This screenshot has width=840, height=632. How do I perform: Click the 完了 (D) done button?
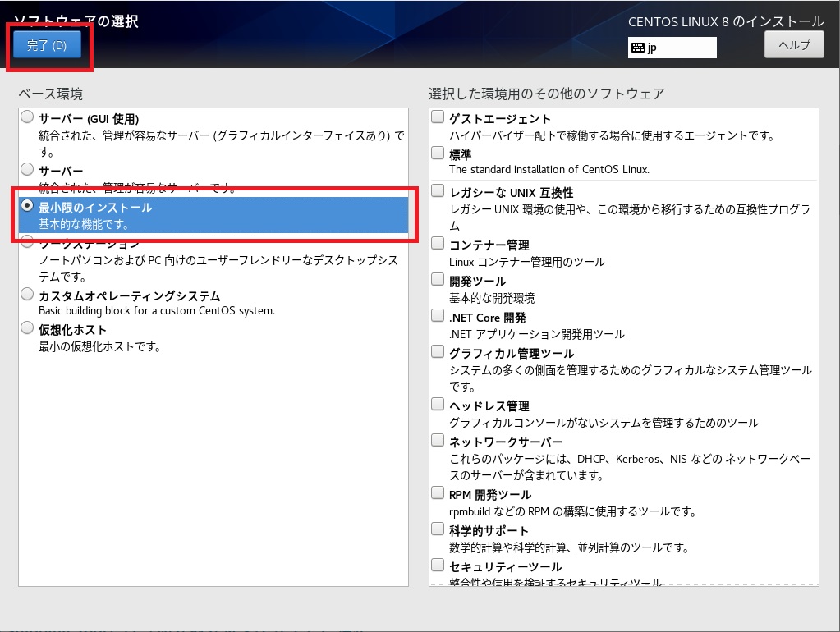pyautogui.click(x=47, y=45)
